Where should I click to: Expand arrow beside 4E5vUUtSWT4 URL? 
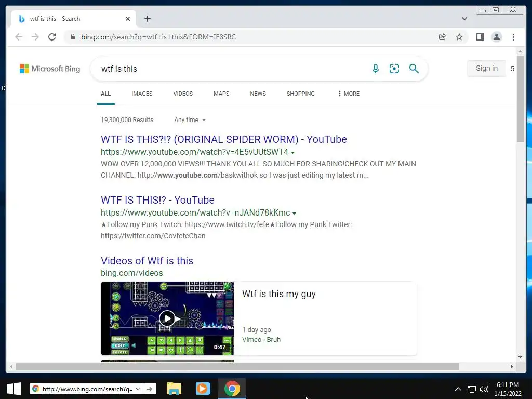[x=293, y=153]
